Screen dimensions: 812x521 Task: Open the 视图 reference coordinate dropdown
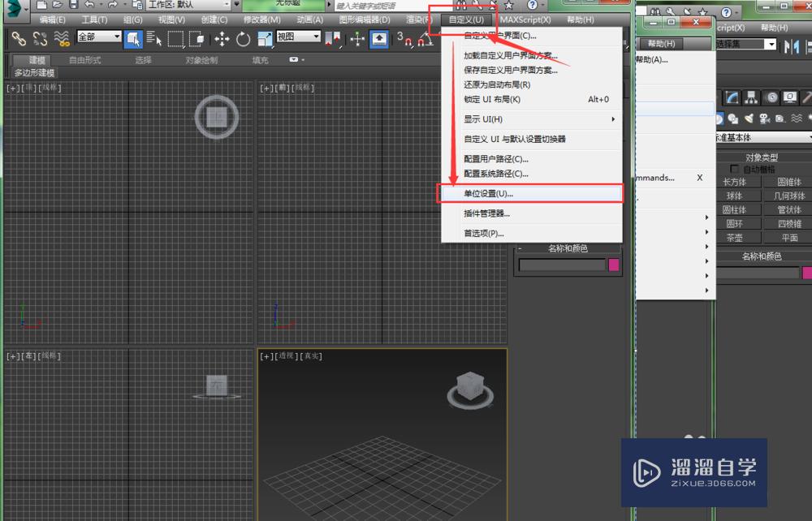point(298,37)
